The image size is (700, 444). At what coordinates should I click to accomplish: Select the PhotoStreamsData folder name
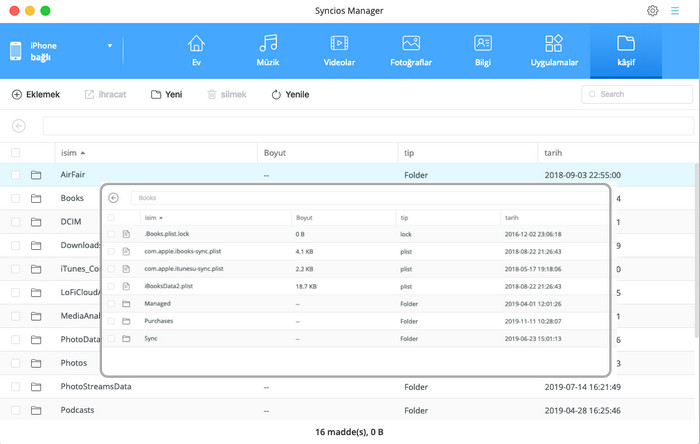tap(96, 386)
